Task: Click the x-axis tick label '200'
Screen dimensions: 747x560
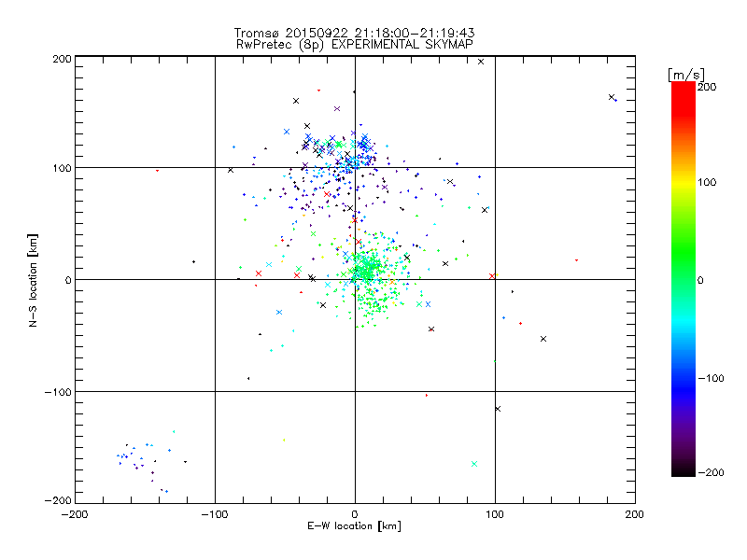Action: coord(635,514)
